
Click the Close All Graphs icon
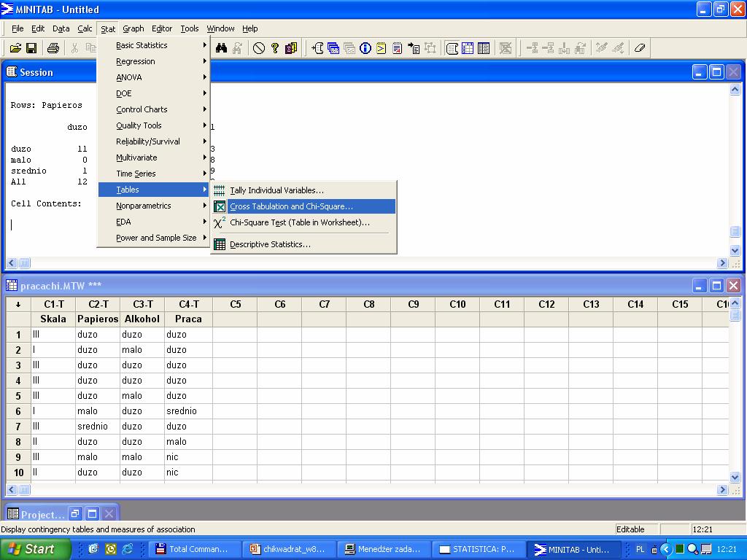(x=506, y=48)
